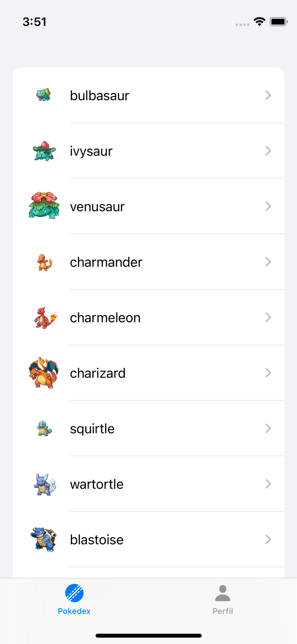
Task: Tap the chevron on charmeleon row
Action: (x=268, y=317)
